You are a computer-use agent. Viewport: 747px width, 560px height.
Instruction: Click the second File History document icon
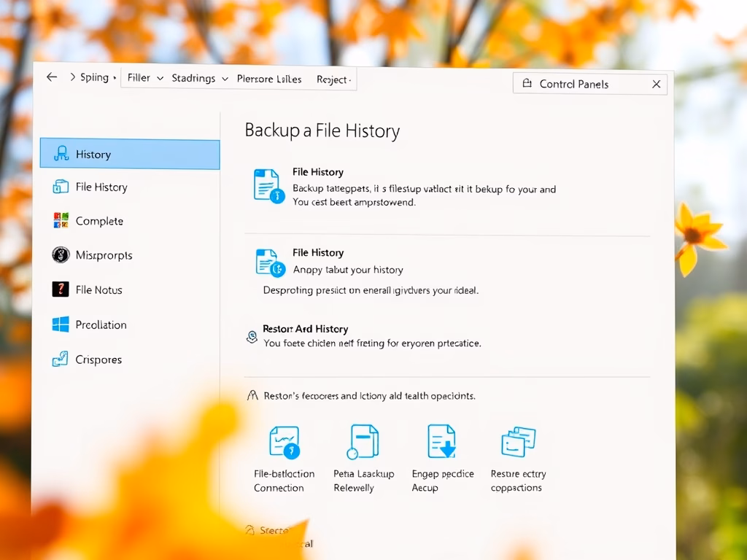pyautogui.click(x=270, y=262)
